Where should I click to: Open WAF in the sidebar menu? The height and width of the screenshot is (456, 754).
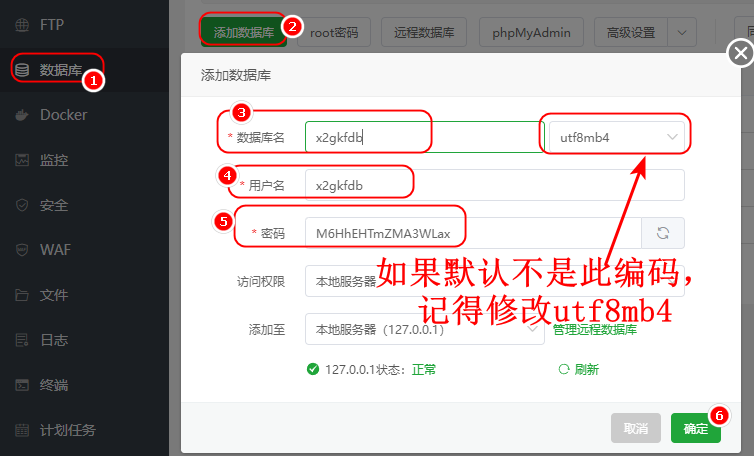[x=54, y=250]
